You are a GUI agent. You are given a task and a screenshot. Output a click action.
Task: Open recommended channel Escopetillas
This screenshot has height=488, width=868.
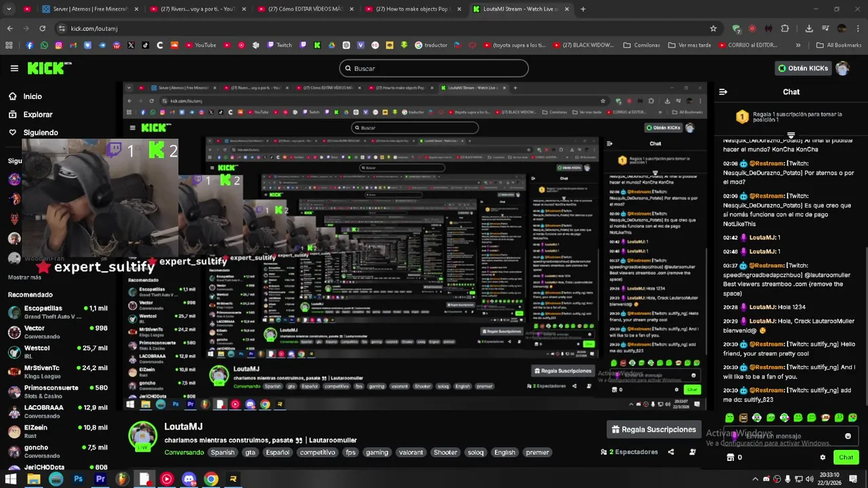(58, 312)
